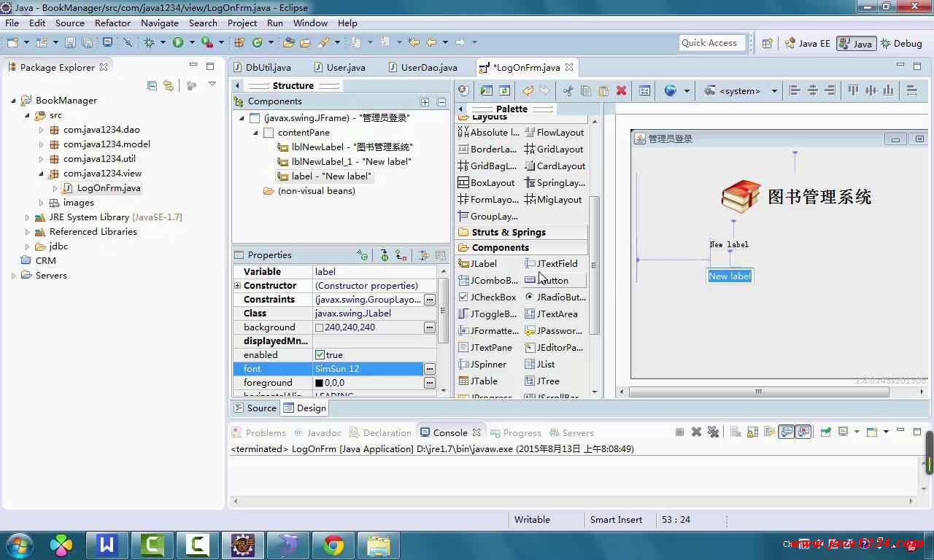
Task: Click the Align left edges icon
Action: point(795,90)
